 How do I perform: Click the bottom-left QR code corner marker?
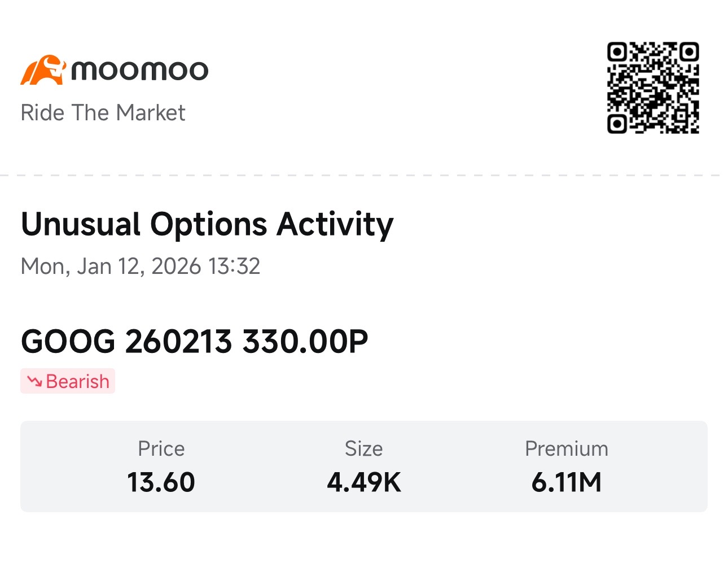click(x=617, y=124)
